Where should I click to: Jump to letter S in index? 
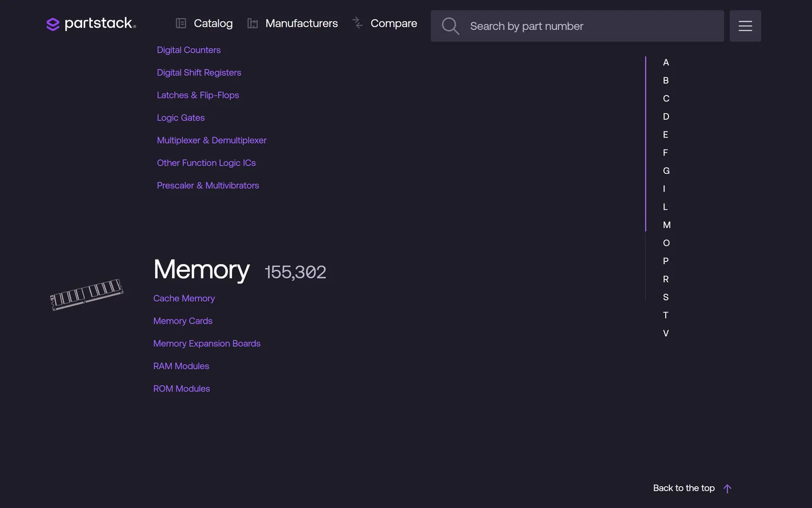tap(666, 297)
